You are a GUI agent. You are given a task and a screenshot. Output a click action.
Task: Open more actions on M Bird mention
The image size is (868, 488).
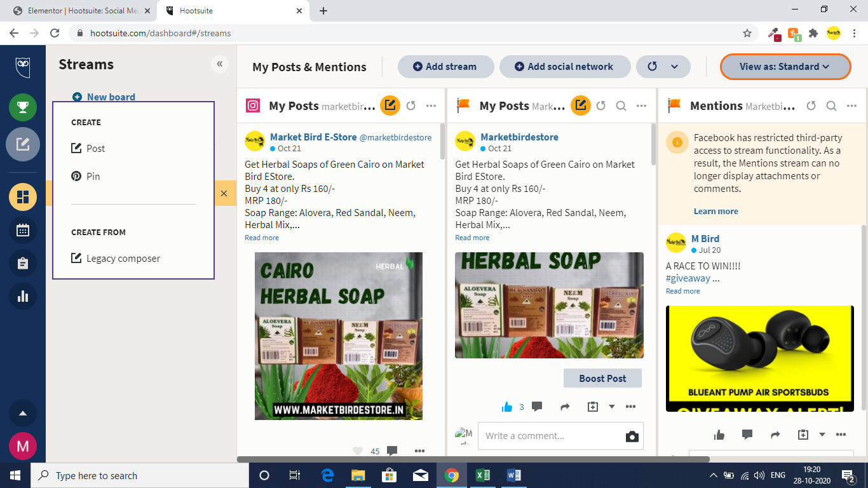click(x=841, y=435)
